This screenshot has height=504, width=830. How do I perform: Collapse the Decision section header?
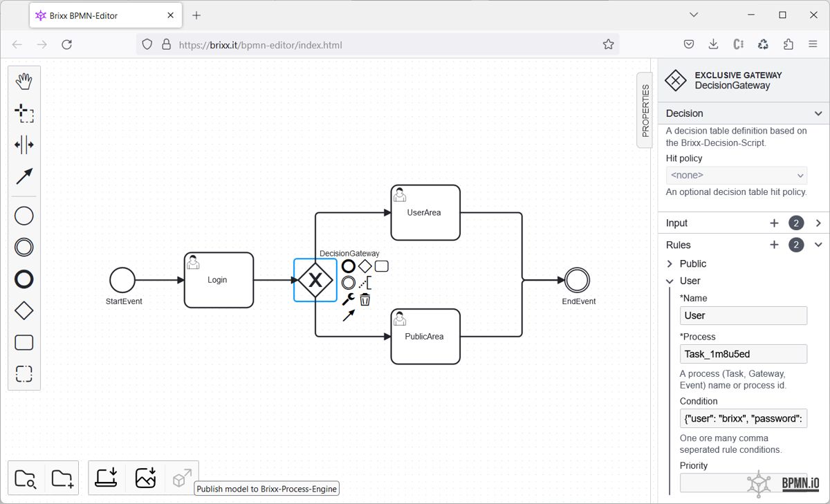click(818, 113)
